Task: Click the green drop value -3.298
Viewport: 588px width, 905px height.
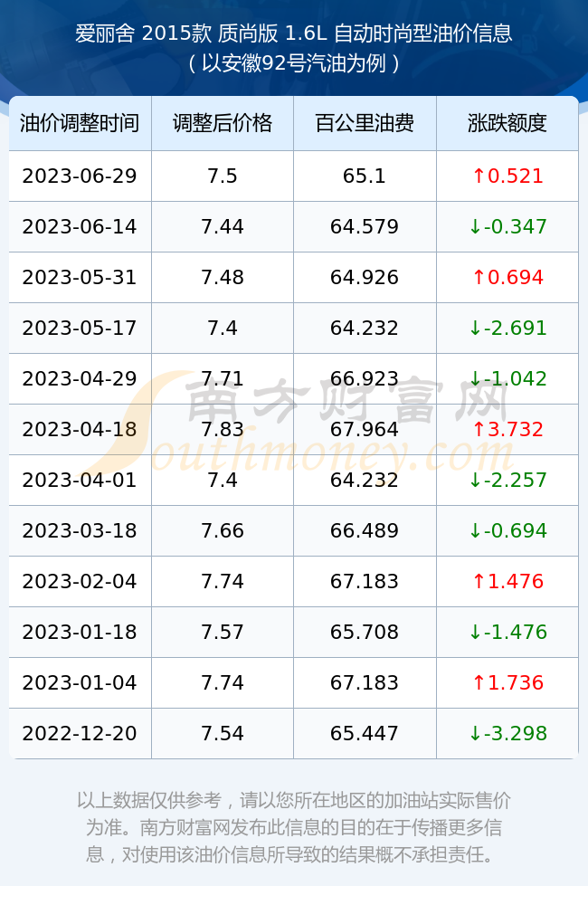Action: (x=507, y=734)
